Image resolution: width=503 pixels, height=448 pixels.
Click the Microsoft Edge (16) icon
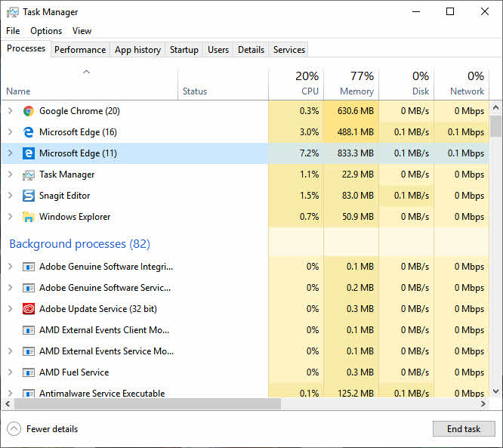pyautogui.click(x=29, y=132)
